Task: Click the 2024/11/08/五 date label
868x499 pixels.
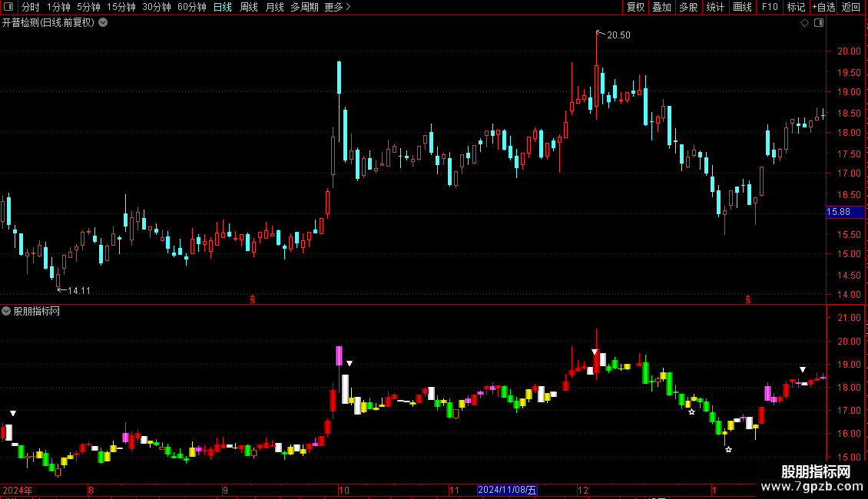Action: coord(507,490)
